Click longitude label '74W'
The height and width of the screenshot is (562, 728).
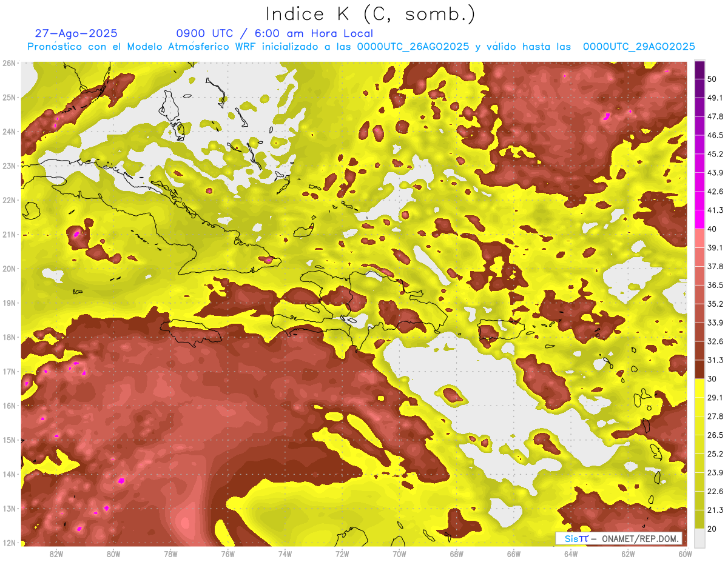tap(285, 554)
